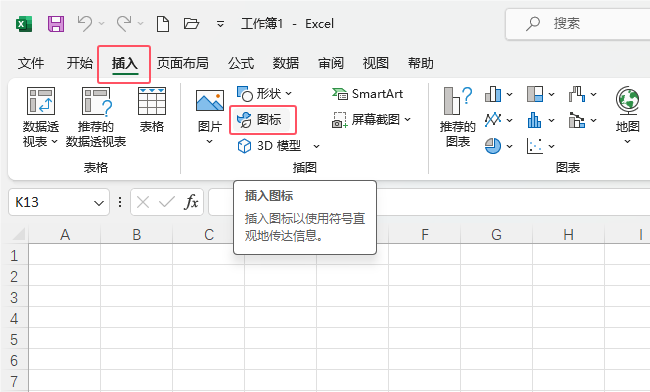Select row 6 header
The image size is (650, 392).
14,360
